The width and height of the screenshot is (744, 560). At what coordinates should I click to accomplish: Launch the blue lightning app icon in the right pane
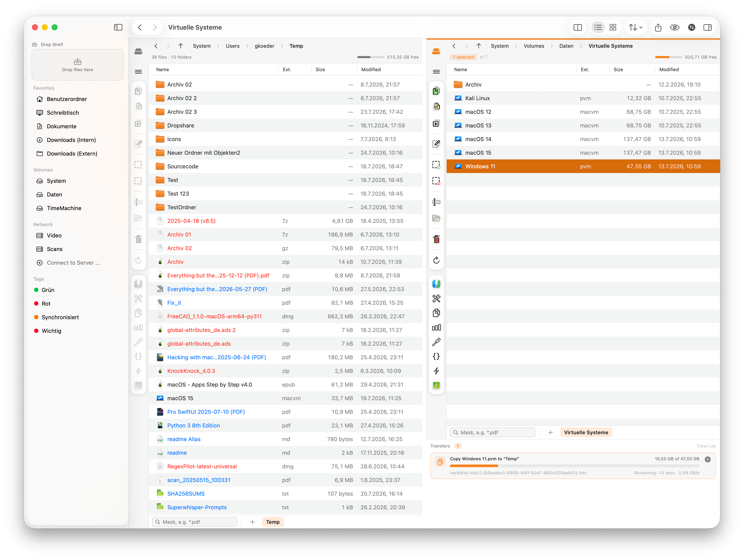(x=436, y=284)
